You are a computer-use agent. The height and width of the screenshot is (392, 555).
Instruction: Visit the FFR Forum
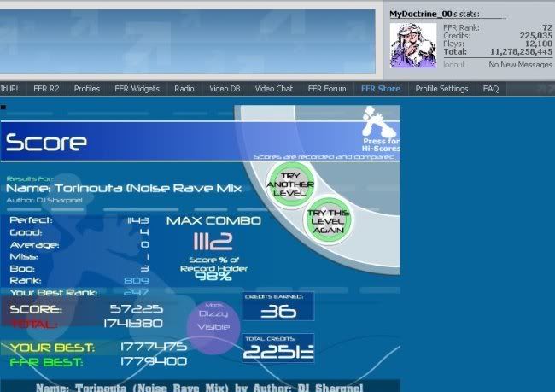point(327,88)
